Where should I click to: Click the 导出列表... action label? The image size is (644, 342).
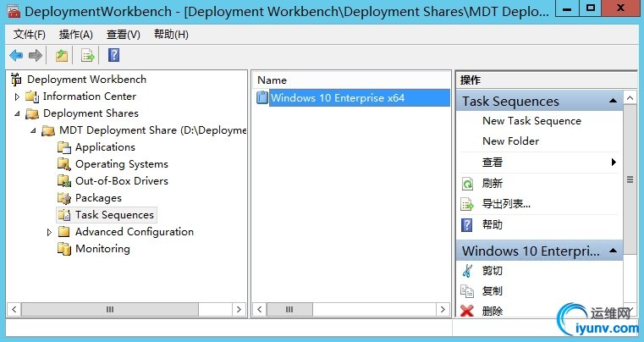tap(506, 204)
